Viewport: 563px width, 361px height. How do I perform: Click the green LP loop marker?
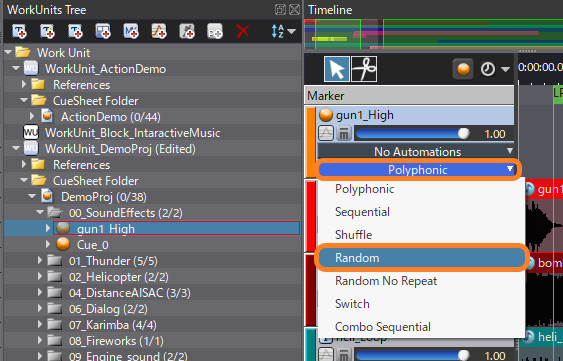click(x=558, y=93)
